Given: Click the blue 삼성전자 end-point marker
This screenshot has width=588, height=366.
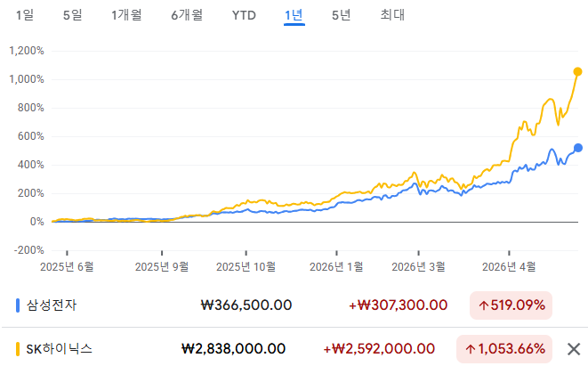Looking at the screenshot, I should [578, 148].
